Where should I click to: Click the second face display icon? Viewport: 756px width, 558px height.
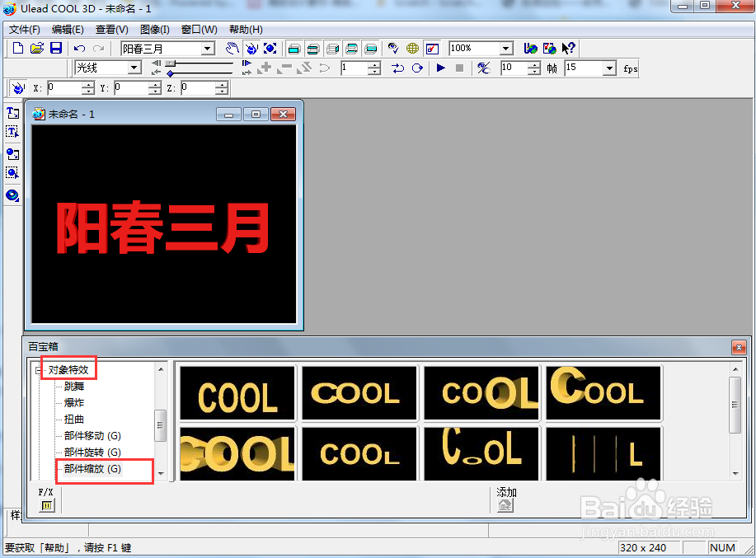pos(313,49)
